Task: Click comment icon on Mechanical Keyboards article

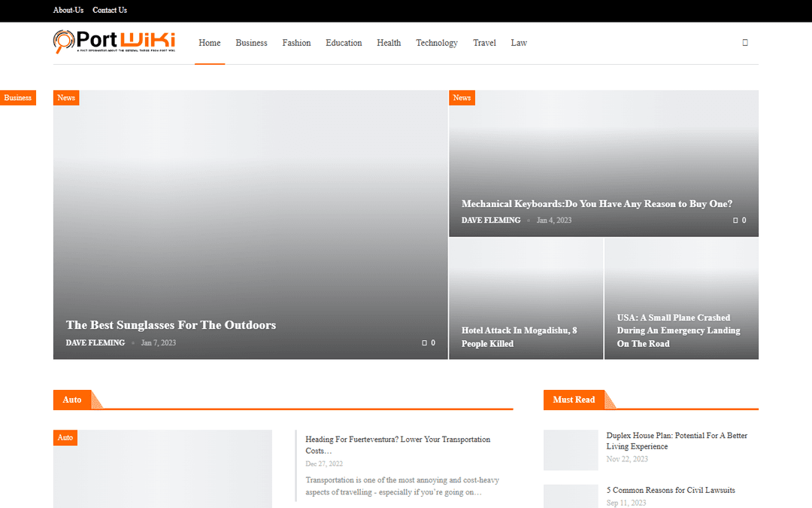Action: coord(735,221)
